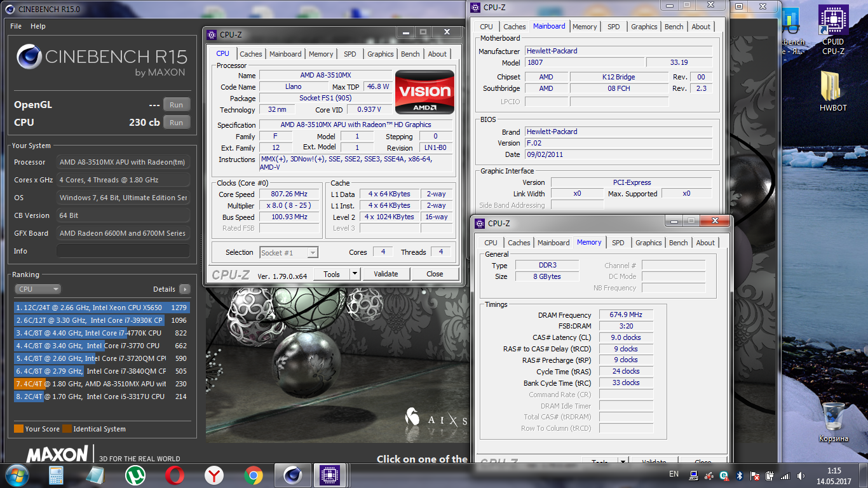Screen dimensions: 868x488
Task: Select the Core i5-3317U ranking row
Action: [102, 396]
